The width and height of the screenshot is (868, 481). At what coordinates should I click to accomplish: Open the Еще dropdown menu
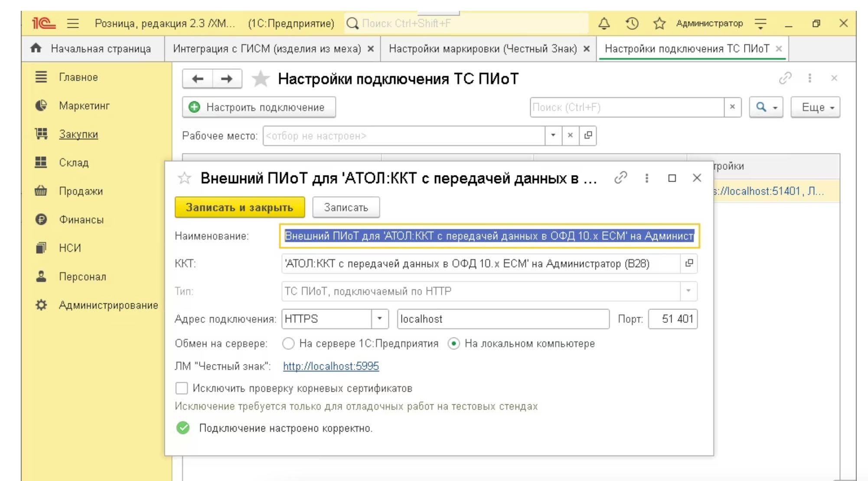pyautogui.click(x=816, y=107)
